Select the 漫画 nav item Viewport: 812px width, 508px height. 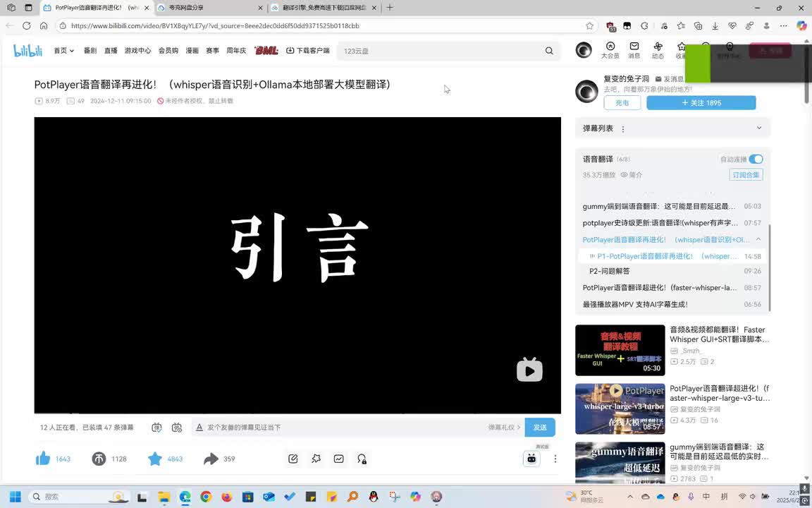click(x=192, y=50)
